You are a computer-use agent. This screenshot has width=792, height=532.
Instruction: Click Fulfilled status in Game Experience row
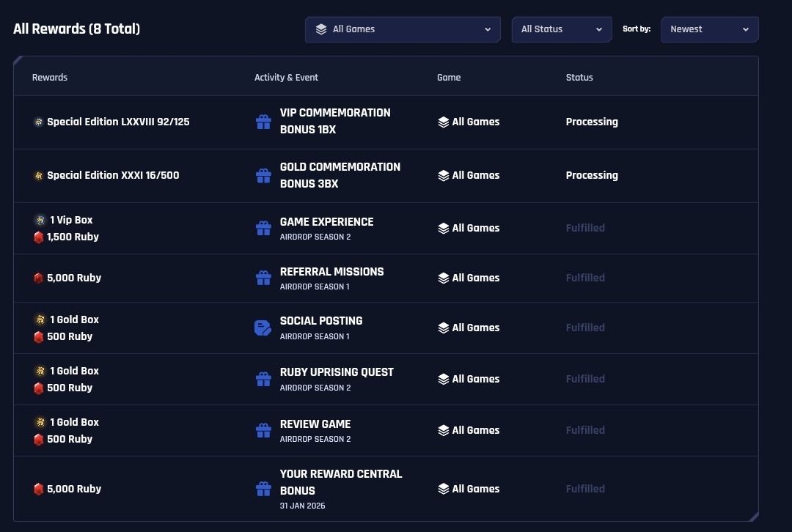point(585,228)
